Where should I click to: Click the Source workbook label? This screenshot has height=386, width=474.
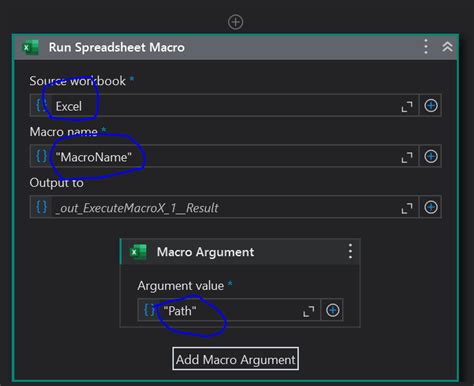pos(77,81)
